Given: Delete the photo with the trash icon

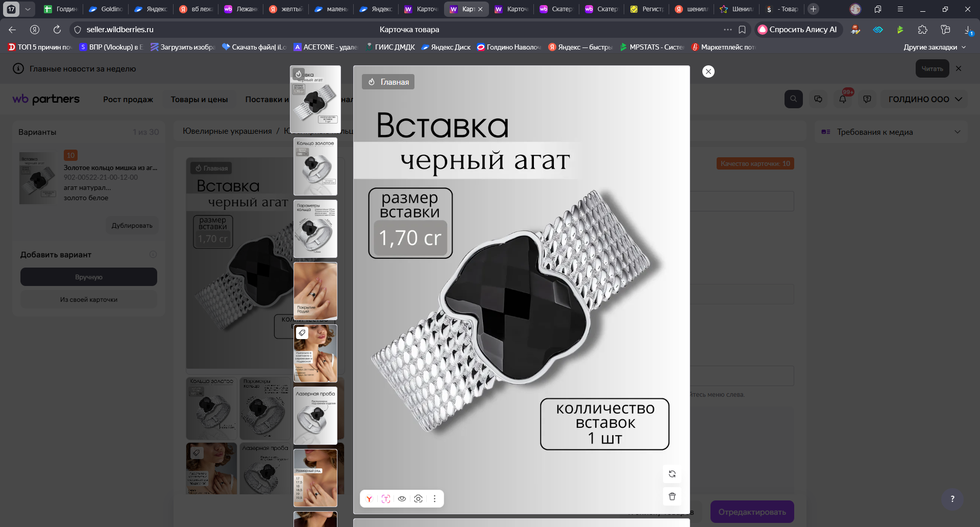Looking at the screenshot, I should coord(672,496).
